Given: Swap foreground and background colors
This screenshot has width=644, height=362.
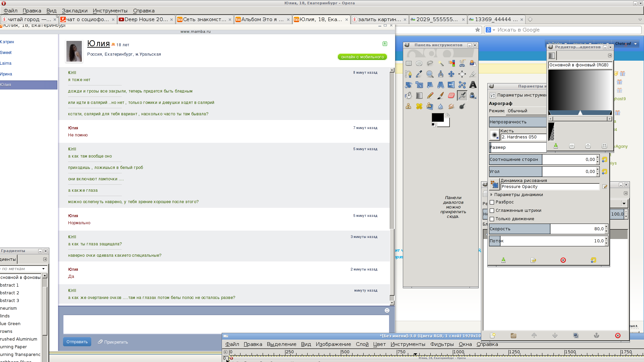Looking at the screenshot, I should click(x=447, y=115).
